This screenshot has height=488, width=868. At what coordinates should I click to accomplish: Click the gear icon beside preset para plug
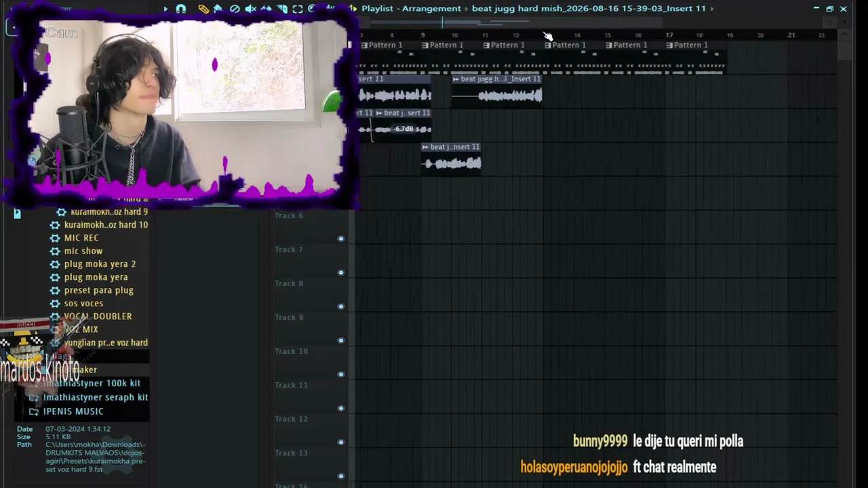tap(55, 290)
